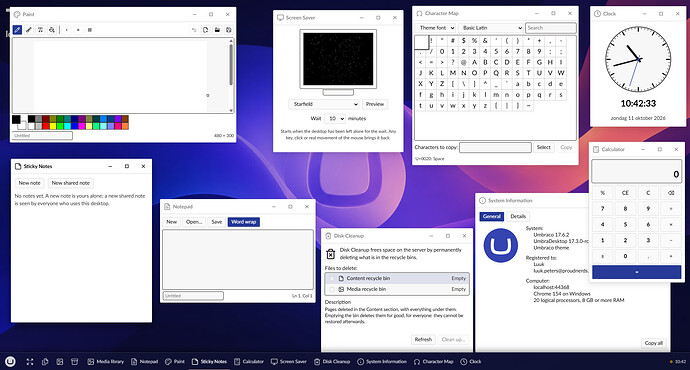Pick the smallest stroke size dot in Paint
The width and height of the screenshot is (690, 370).
pyautogui.click(x=66, y=30)
